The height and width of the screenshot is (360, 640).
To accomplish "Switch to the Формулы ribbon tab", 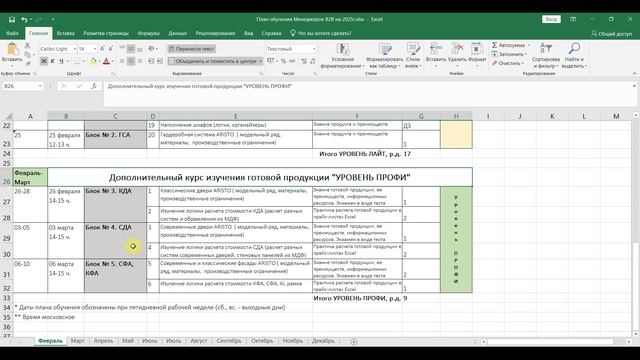I will point(149,33).
